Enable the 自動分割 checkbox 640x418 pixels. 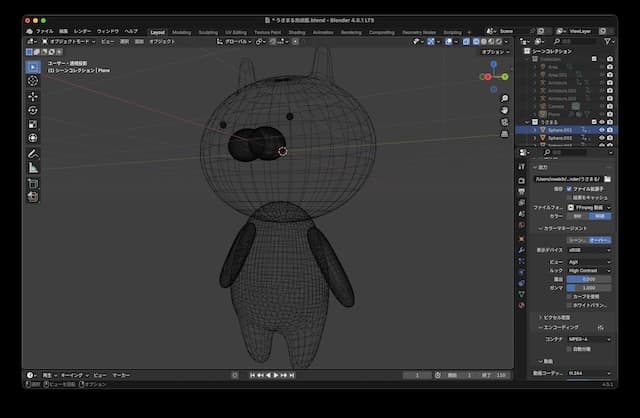point(569,349)
